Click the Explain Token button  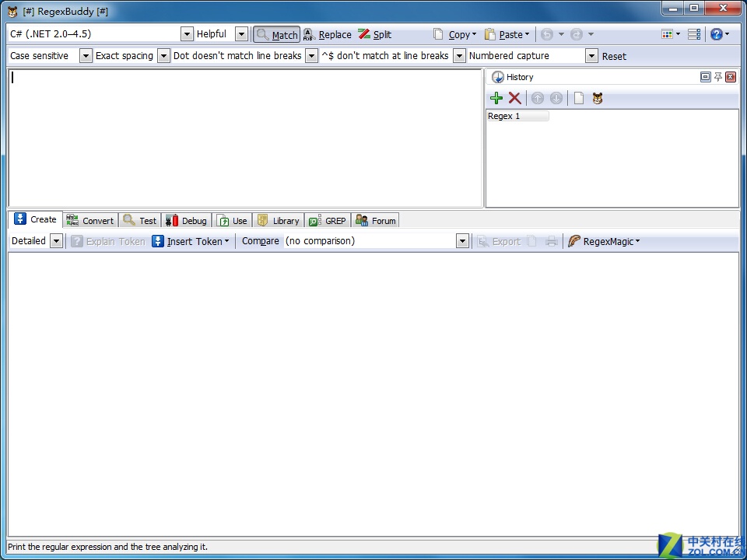point(107,241)
